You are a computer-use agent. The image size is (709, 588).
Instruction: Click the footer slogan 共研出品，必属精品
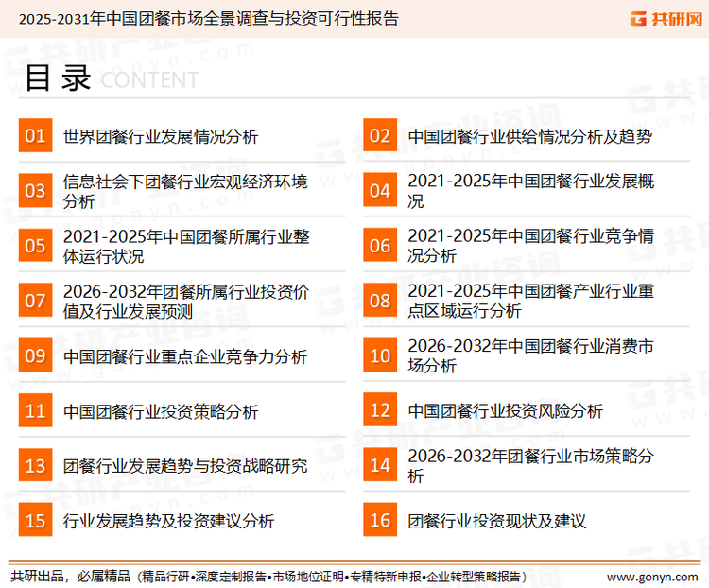click(71, 577)
